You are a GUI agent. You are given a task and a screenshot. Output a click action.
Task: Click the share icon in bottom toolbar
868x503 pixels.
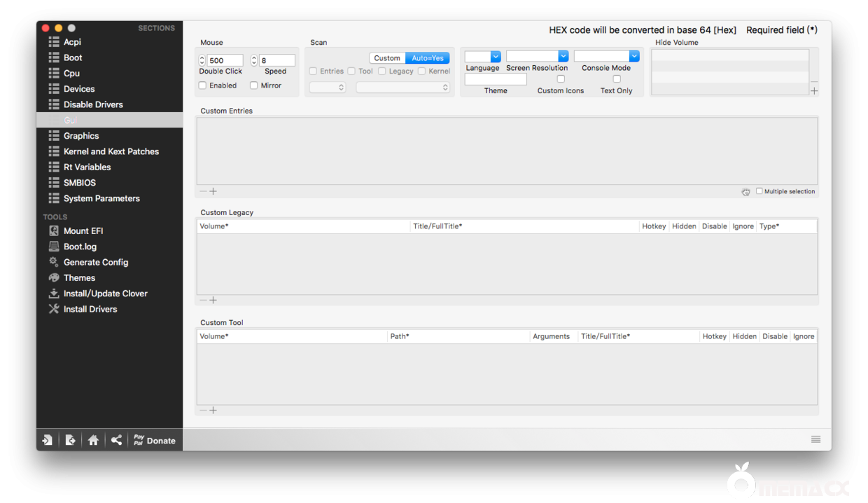(116, 440)
